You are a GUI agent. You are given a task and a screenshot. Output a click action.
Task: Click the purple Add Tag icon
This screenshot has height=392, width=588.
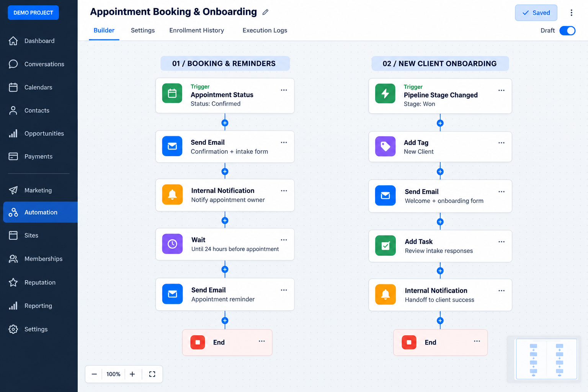click(x=385, y=146)
